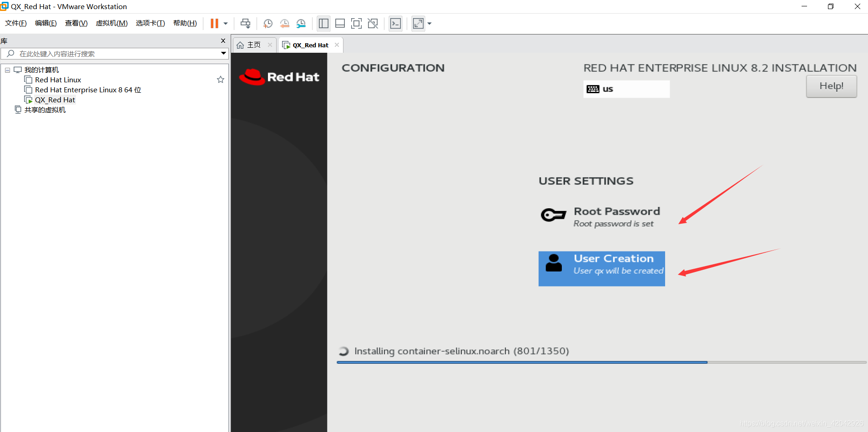The image size is (868, 432).
Task: Click the us keyboard layout indicator
Action: [626, 89]
